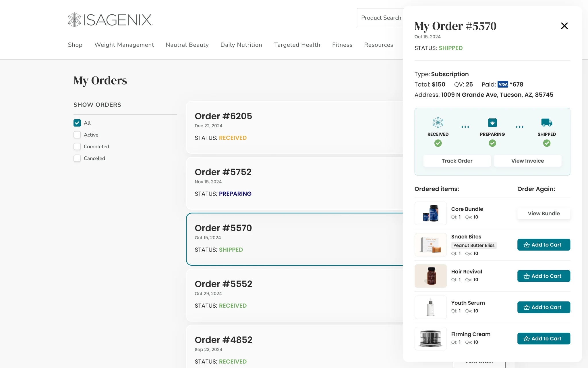The height and width of the screenshot is (368, 588).
Task: Select the Order #4852 card
Action: coord(295,346)
